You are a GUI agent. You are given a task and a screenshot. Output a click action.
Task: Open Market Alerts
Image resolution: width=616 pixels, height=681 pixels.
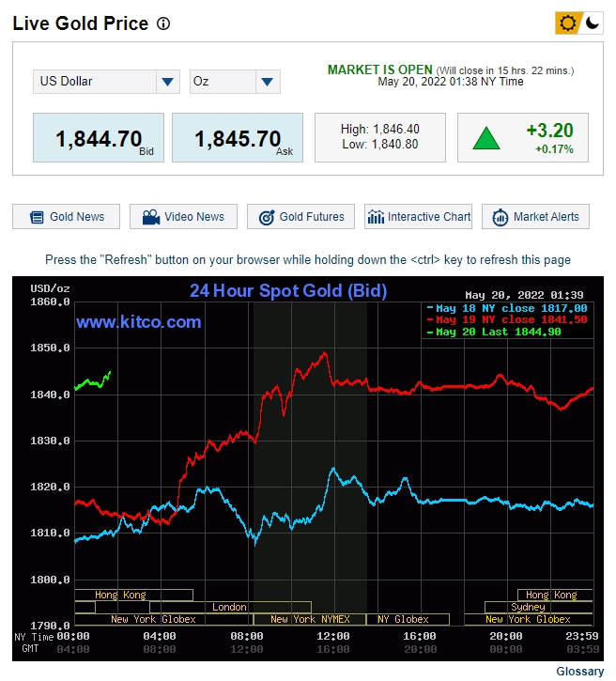click(x=535, y=216)
